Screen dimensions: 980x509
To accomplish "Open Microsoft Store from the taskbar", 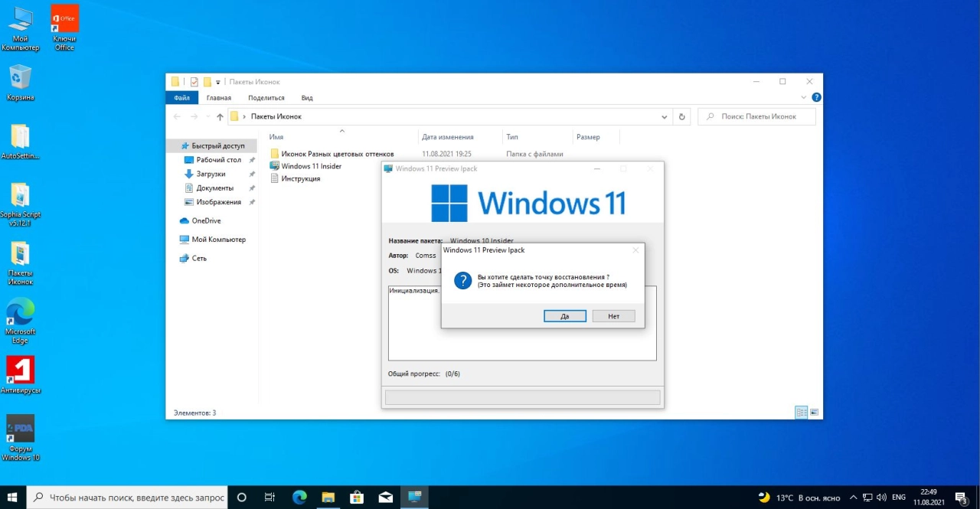I will [357, 498].
